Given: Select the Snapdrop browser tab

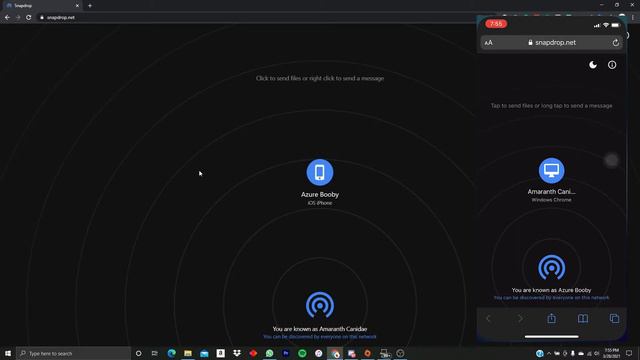Looking at the screenshot, I should click(x=41, y=6).
